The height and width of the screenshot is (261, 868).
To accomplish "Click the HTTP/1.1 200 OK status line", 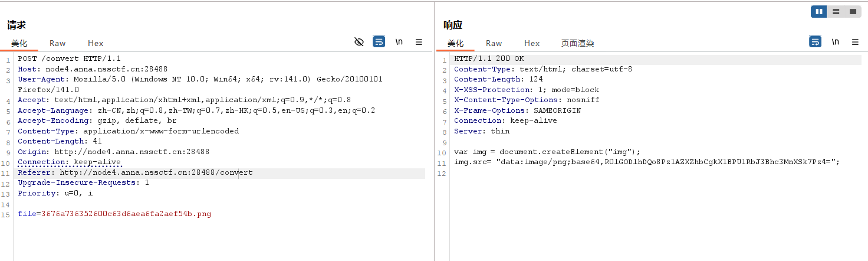I will pyautogui.click(x=489, y=58).
